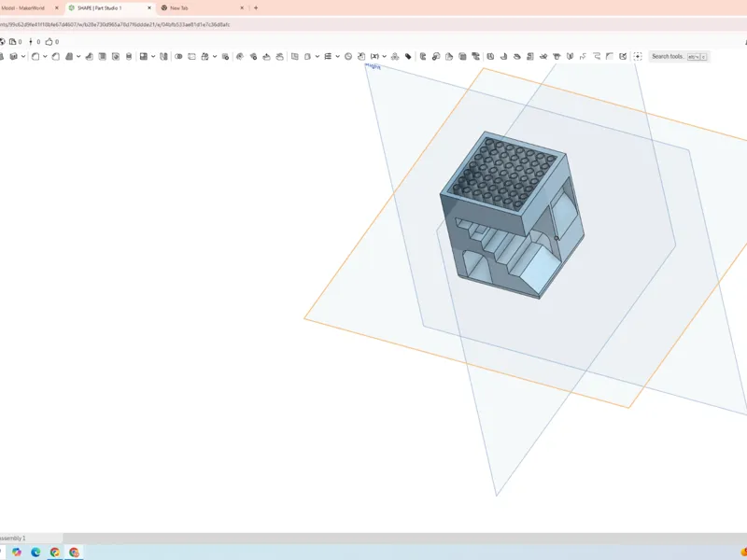Select the Fillet tool in toolbar

35,57
